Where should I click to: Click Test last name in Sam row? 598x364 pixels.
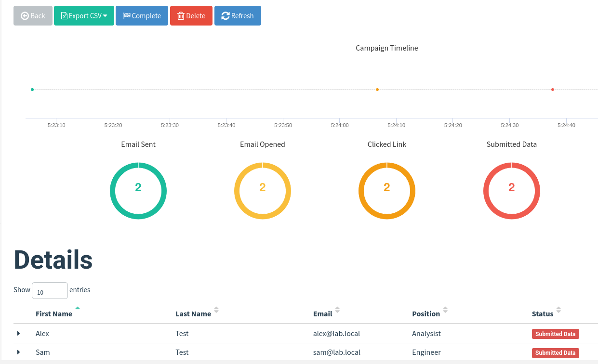click(x=182, y=352)
